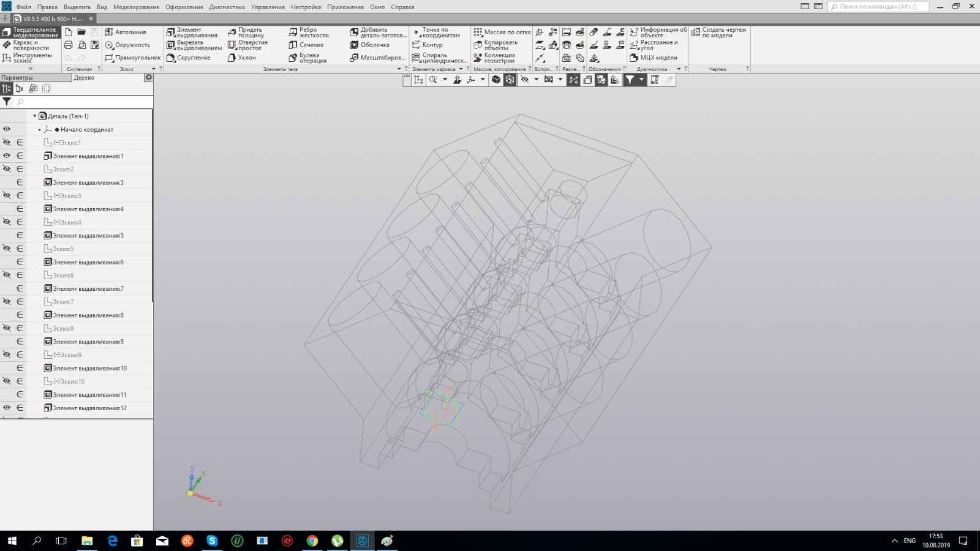The height and width of the screenshot is (551, 980).
Task: Collapse the Деталь (Тел-1) root node
Action: pos(34,116)
